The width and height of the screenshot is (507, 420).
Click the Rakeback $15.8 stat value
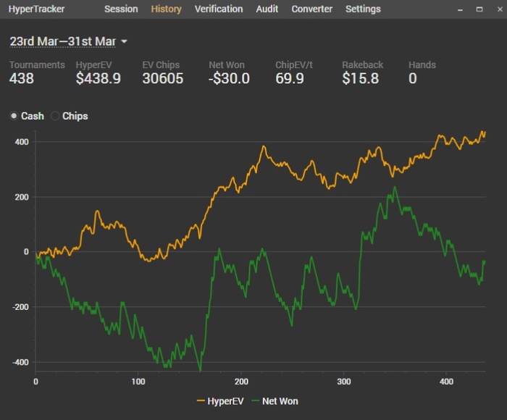pos(360,78)
